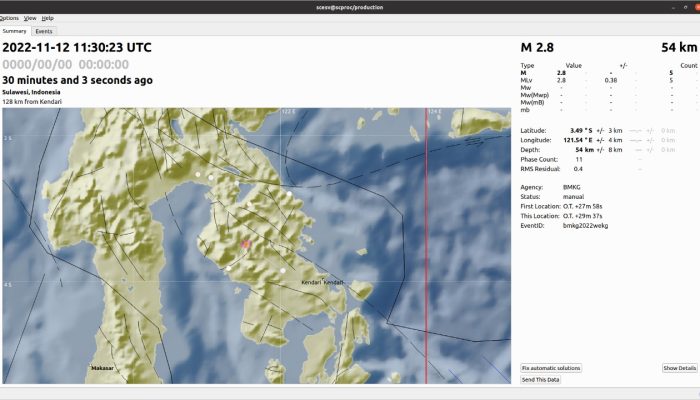Open the Help menu

[47, 18]
